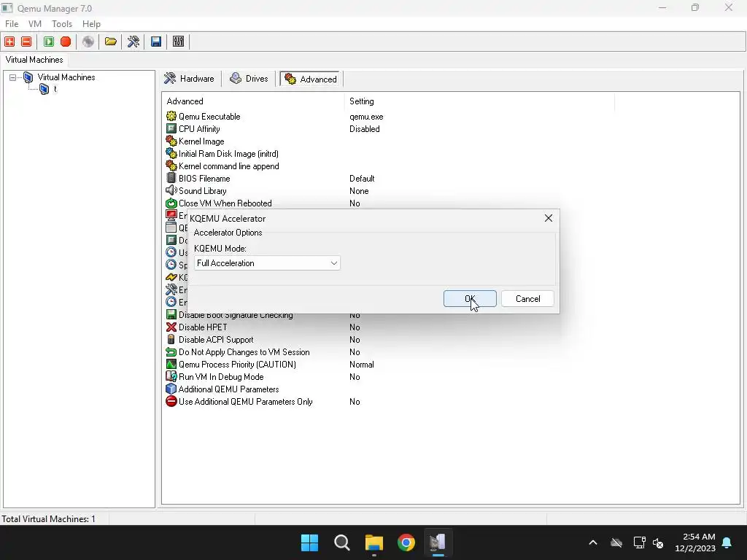Click the red plus new VM toolbar icon
This screenshot has width=747, height=560.
pyautogui.click(x=9, y=42)
